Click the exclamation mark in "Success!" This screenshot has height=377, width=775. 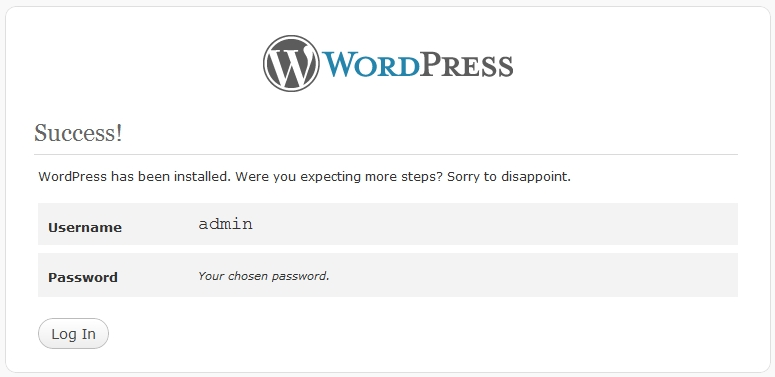click(119, 133)
